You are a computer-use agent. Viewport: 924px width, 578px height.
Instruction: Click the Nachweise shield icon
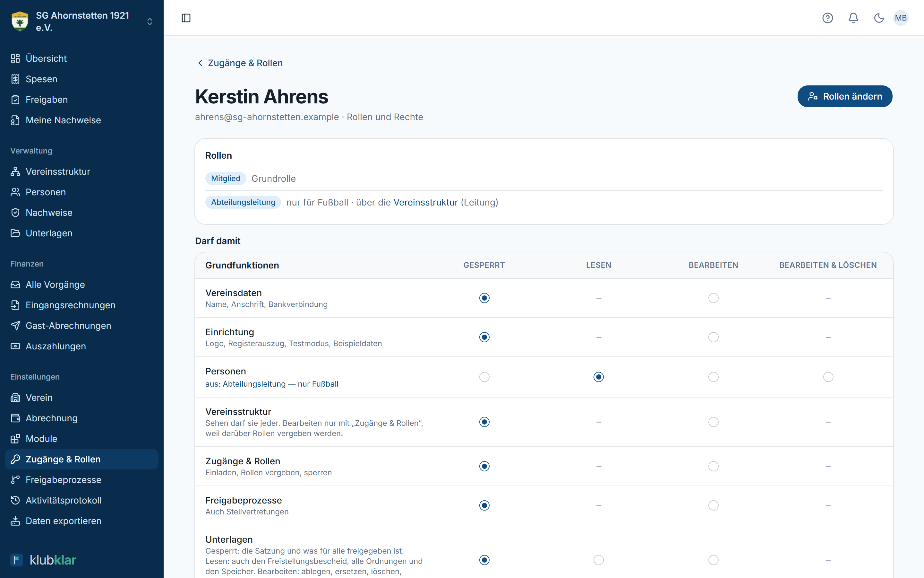click(x=15, y=213)
